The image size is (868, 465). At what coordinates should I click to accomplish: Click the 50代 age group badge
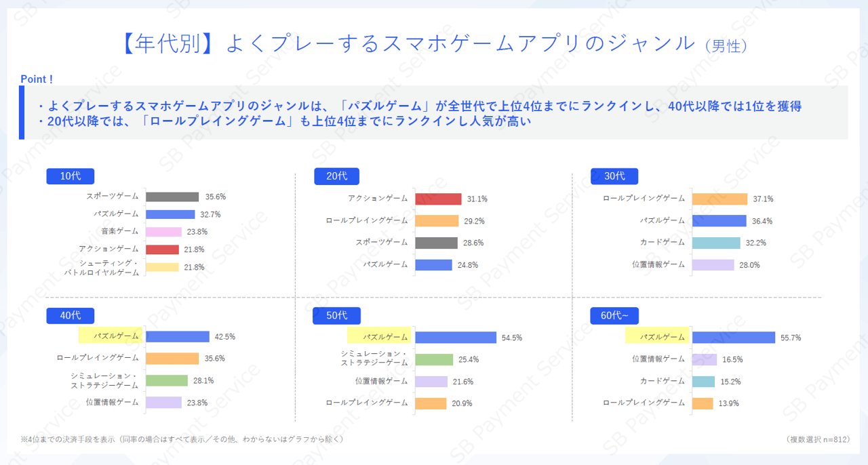pyautogui.click(x=336, y=316)
